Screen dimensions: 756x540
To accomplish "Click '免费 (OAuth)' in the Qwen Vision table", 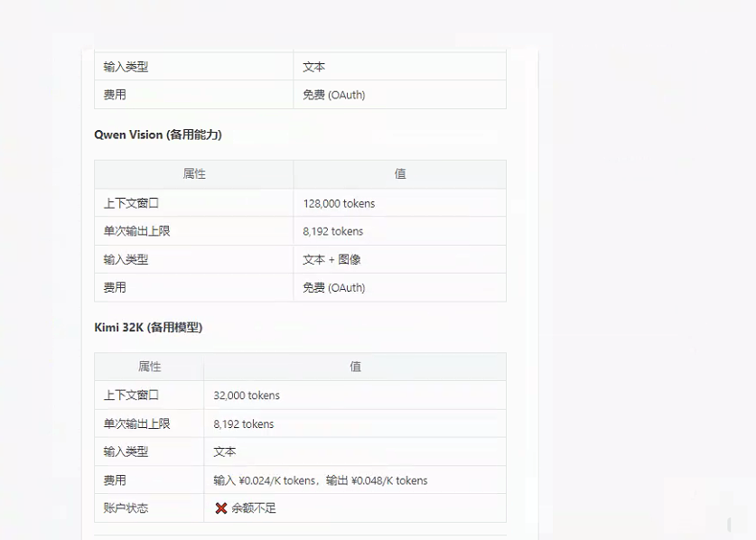I will tap(334, 288).
